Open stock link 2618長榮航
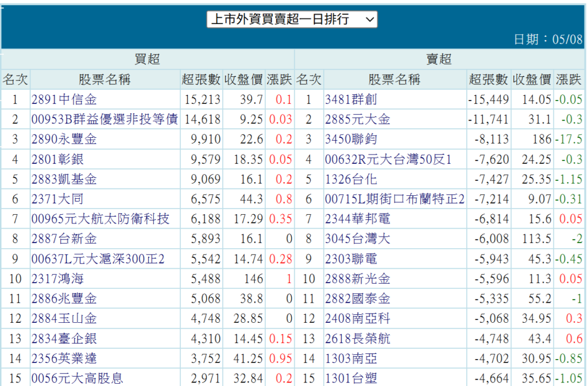The image size is (588, 386). [358, 339]
